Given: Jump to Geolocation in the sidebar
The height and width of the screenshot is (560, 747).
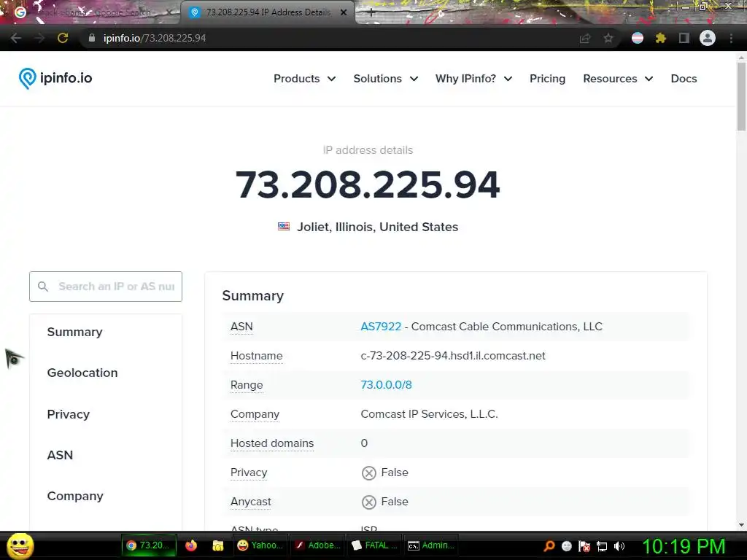Looking at the screenshot, I should coord(82,373).
